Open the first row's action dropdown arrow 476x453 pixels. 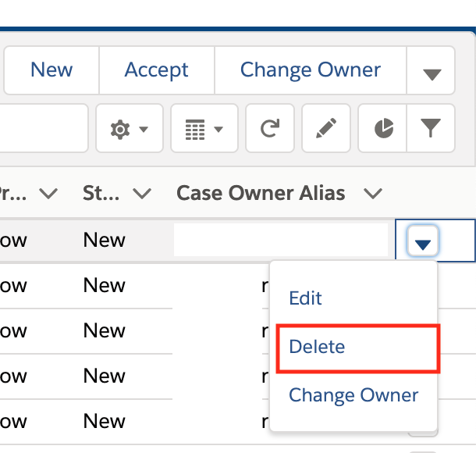[x=423, y=241]
